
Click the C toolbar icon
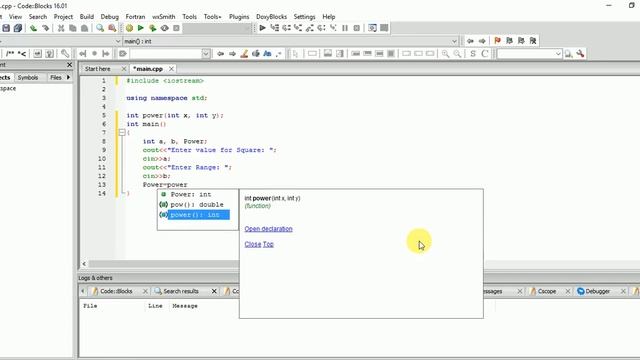pos(484,53)
